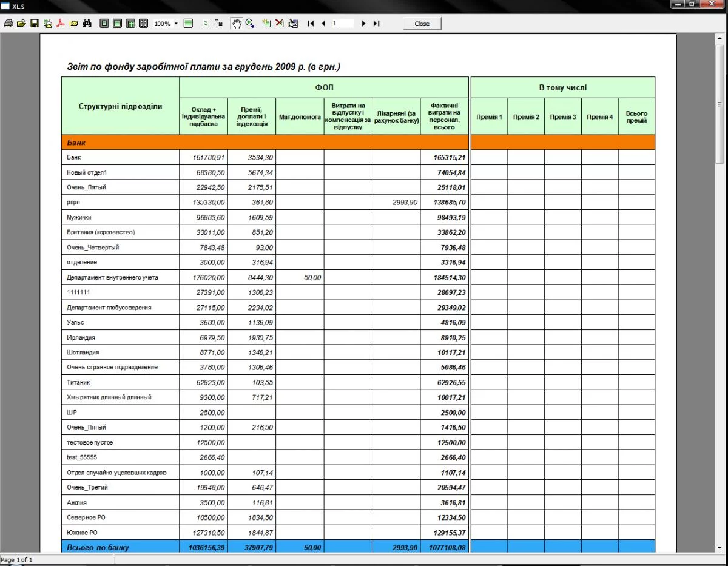Click the Open file folder icon
This screenshot has width=728, height=566.
21,24
